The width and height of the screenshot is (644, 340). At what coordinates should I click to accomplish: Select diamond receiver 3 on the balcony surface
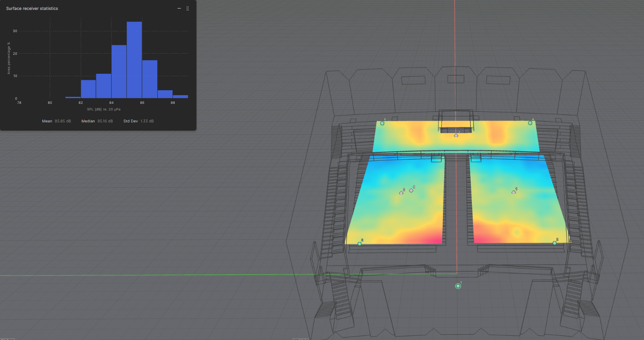(x=456, y=135)
